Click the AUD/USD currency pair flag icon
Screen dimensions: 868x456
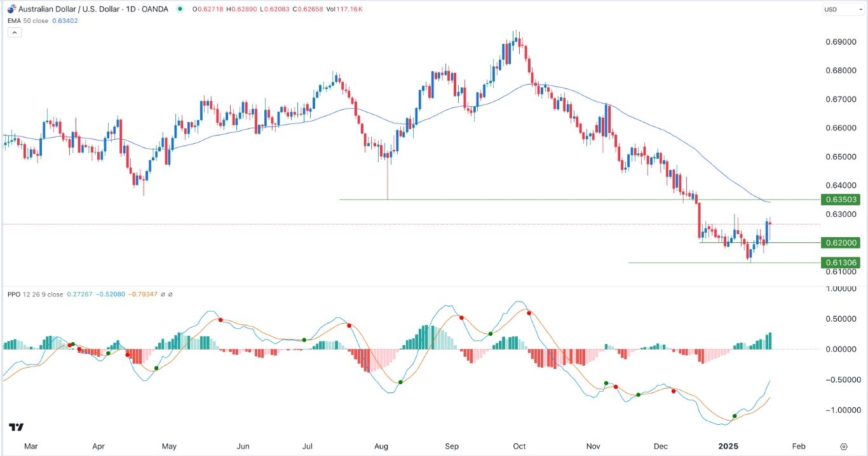pos(10,9)
